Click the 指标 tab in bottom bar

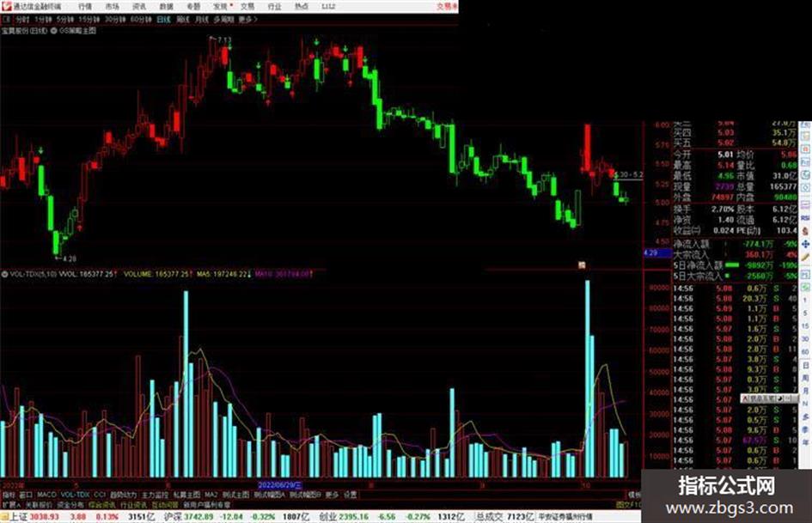click(9, 495)
